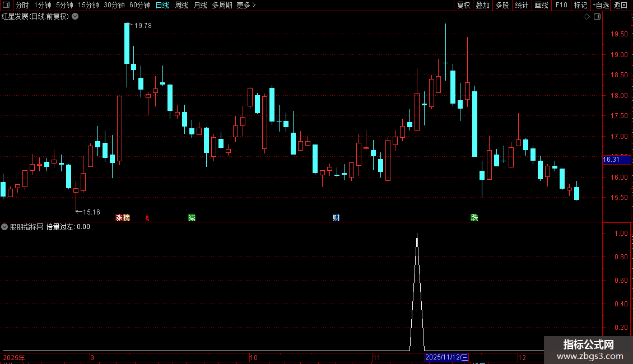Click the diamond icon at chart top-right
Viewport: 633px width, 364px height.
pos(587,17)
